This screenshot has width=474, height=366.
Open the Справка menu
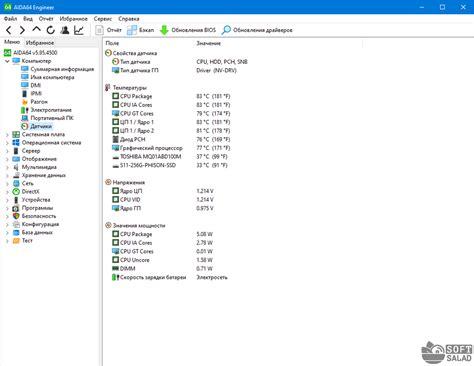coord(129,19)
